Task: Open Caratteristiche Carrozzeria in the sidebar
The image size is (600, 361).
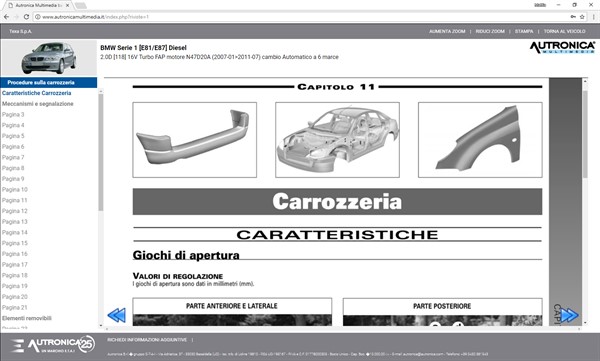Action: pyautogui.click(x=36, y=93)
